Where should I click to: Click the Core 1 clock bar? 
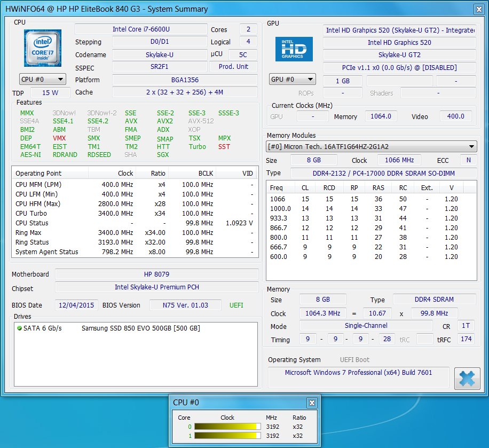coord(227,436)
